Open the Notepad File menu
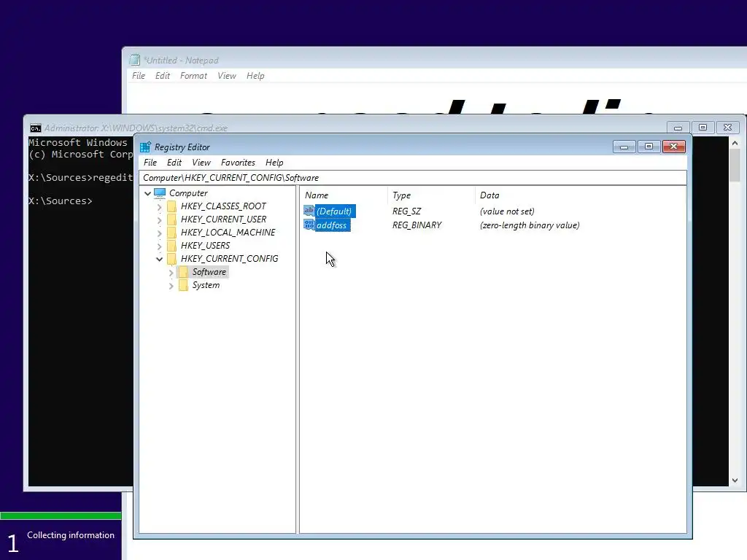This screenshot has height=560, width=747. click(139, 76)
